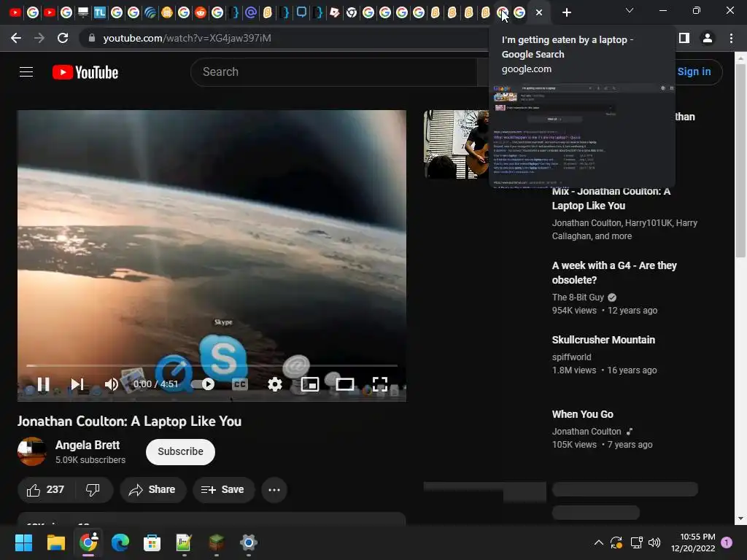Expand the tab search dropdown chevron

630,10
